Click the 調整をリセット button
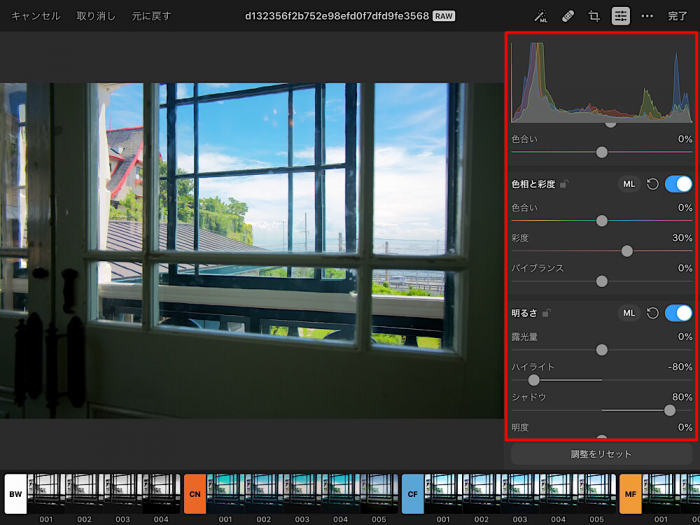Screen dimensions: 700x525 point(601,454)
